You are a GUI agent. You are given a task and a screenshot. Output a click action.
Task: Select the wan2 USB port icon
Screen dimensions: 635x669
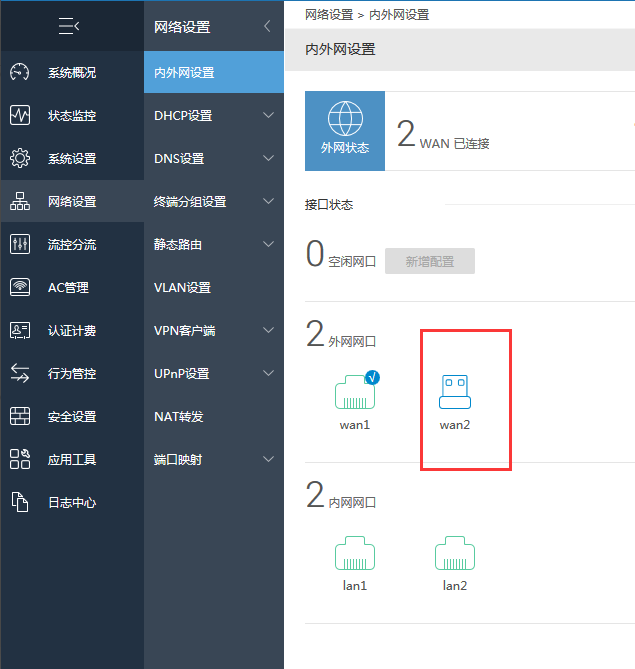pos(454,393)
